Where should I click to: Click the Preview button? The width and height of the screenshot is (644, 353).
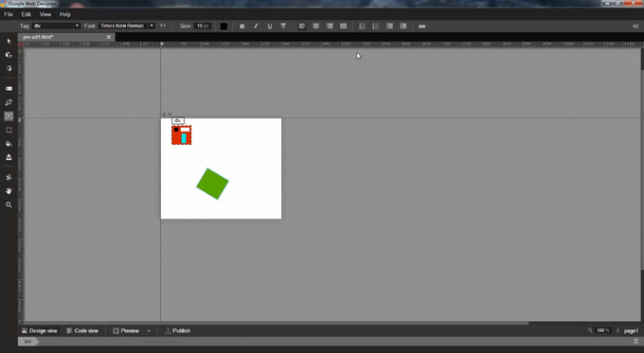[x=126, y=331]
